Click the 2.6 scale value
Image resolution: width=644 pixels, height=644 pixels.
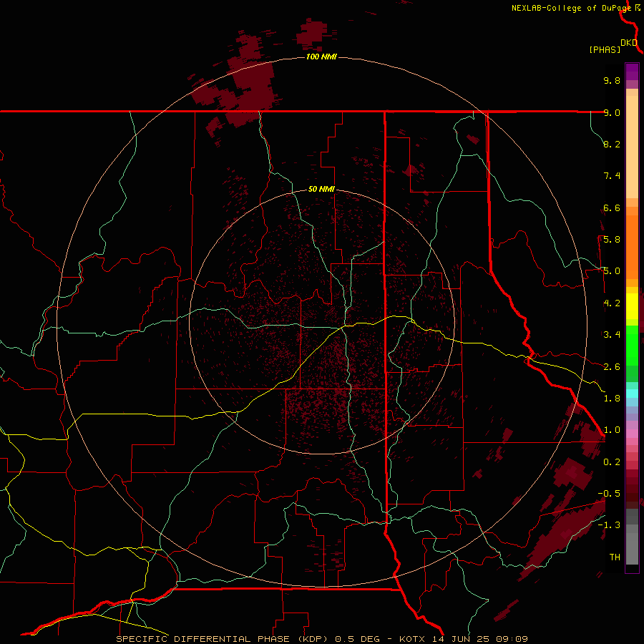point(612,367)
